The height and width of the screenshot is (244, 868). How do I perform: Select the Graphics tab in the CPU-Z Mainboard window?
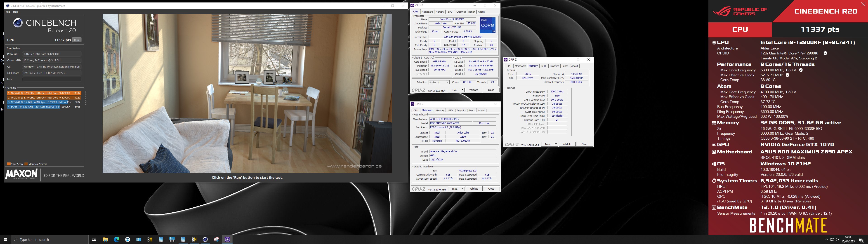pyautogui.click(x=461, y=110)
